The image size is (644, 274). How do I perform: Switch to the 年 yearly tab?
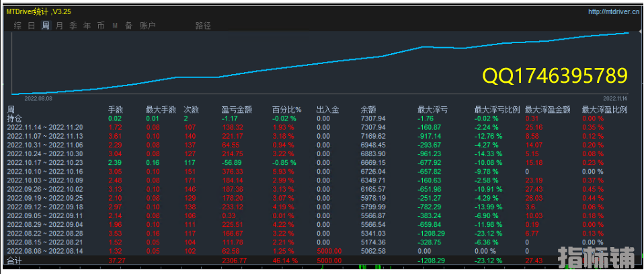click(87, 26)
